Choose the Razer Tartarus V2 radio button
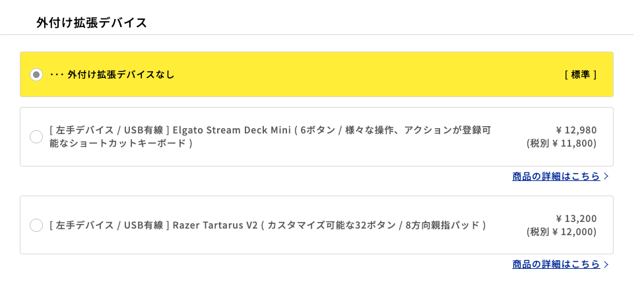The image size is (644, 290). 36,225
